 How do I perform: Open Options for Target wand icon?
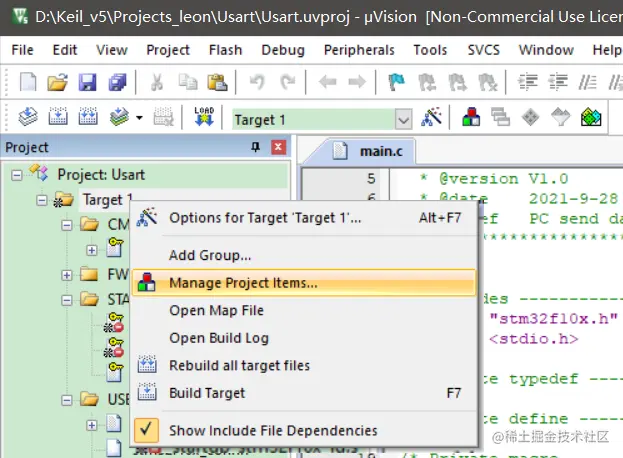coord(431,117)
